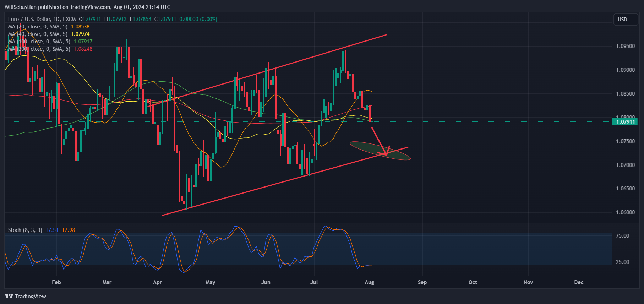Click the 1.06000 price axis label

625,212
